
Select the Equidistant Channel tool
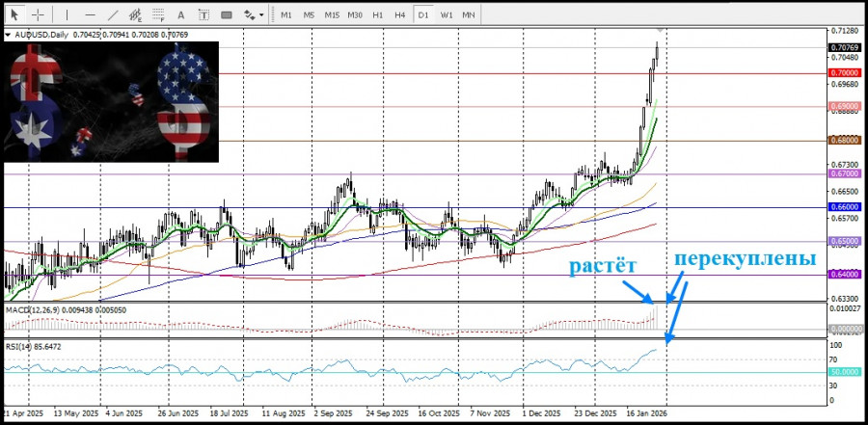click(136, 15)
